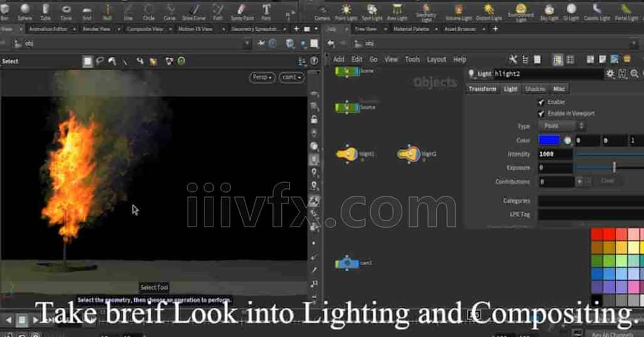Screen dimensions: 644x337
Task: Select the cam1 node in network
Action: tap(347, 263)
